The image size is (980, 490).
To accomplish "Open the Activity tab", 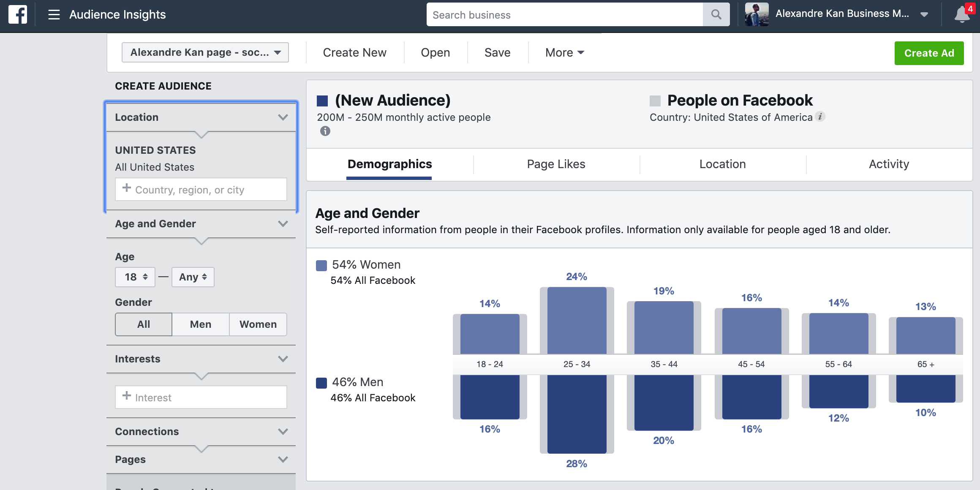I will [x=888, y=164].
